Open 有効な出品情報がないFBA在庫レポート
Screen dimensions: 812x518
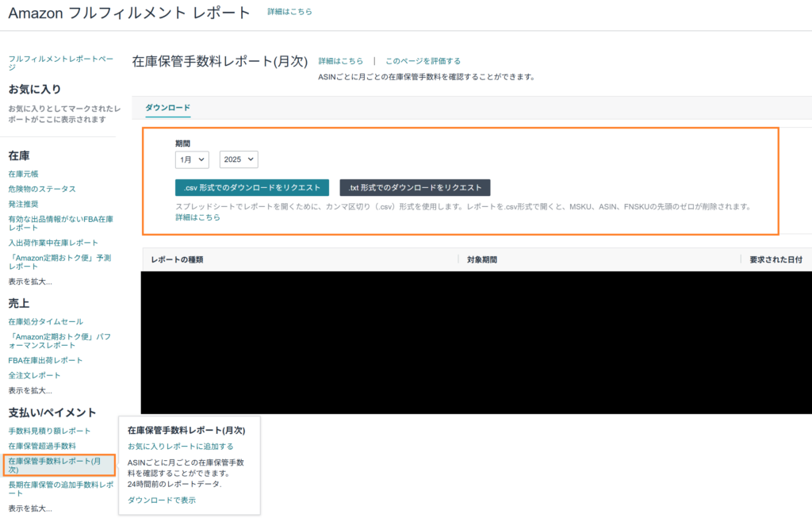(60, 223)
